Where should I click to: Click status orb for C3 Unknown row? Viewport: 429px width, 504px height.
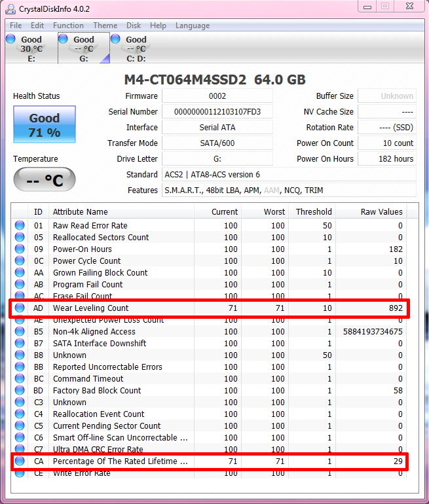(x=20, y=402)
